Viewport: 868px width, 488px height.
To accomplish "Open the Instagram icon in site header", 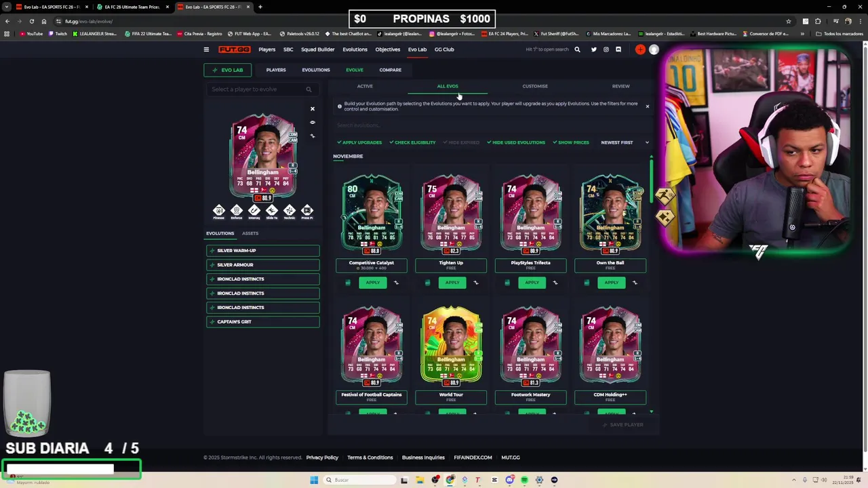I will pos(606,49).
